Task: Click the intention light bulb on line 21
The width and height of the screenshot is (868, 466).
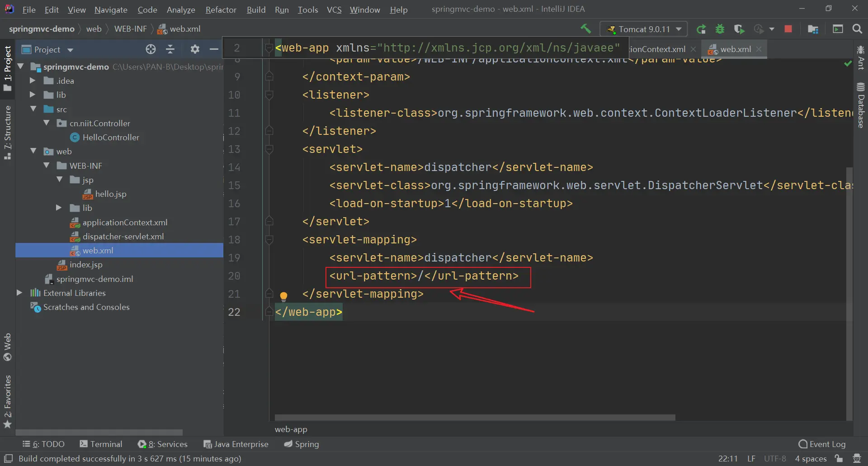Action: tap(283, 296)
